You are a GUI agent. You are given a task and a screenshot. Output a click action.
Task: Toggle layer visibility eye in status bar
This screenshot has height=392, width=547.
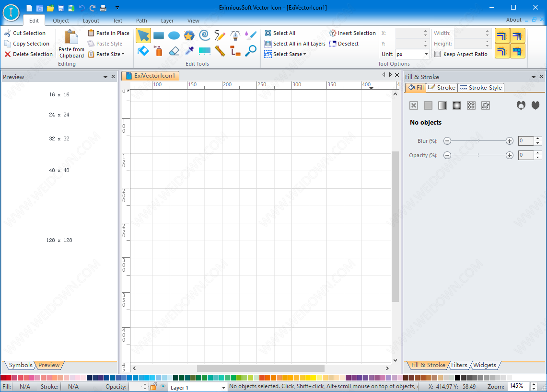coord(163,387)
